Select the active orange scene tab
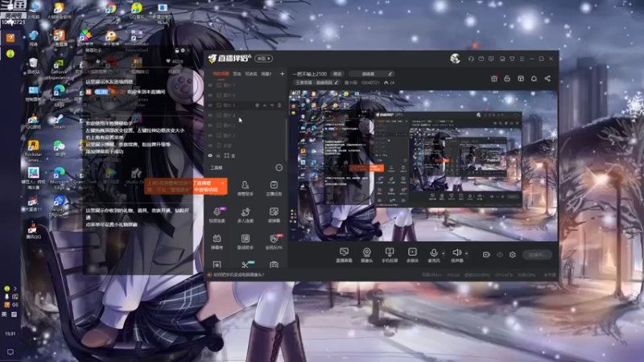Image resolution: width=644 pixels, height=362 pixels. 221,74
